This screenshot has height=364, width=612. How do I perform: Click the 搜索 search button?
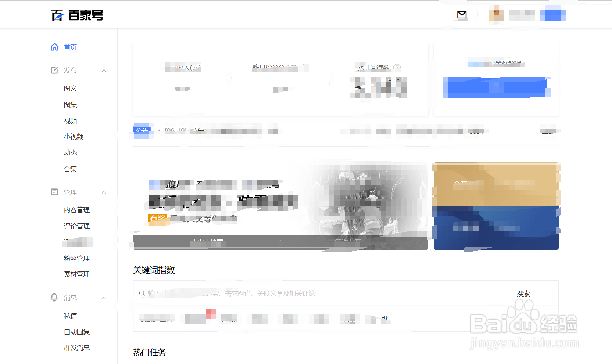point(523,293)
